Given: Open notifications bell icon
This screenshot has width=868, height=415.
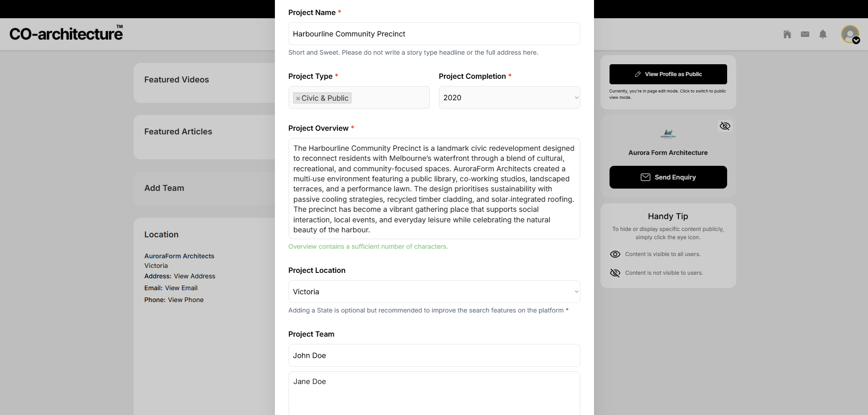Looking at the screenshot, I should pyautogui.click(x=823, y=34).
